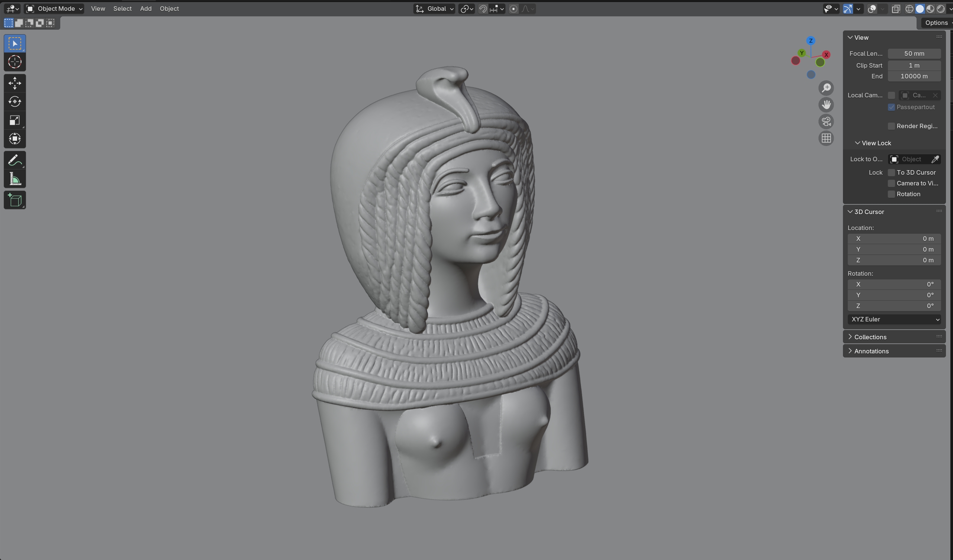Enable Lock To 3D Cursor checkbox
The width and height of the screenshot is (953, 560).
(x=891, y=172)
